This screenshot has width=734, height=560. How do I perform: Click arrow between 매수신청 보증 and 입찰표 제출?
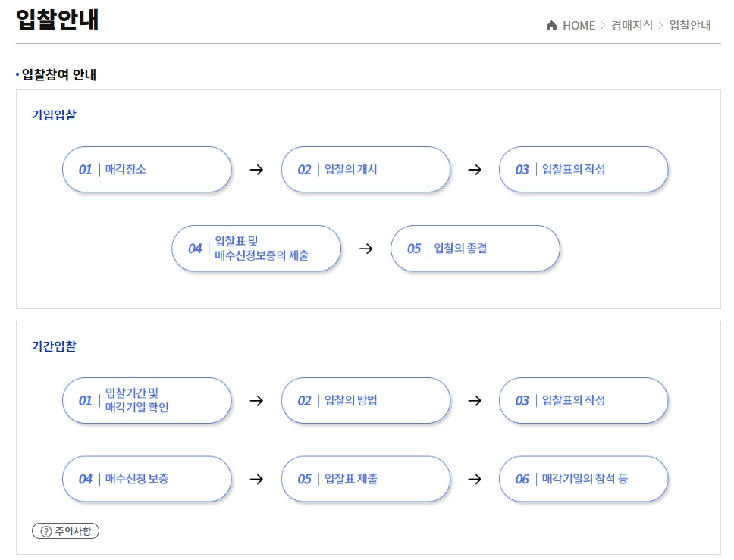[x=256, y=479]
